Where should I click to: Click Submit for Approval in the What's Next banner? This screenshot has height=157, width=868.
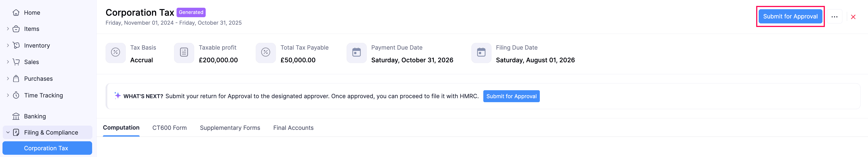pos(511,96)
